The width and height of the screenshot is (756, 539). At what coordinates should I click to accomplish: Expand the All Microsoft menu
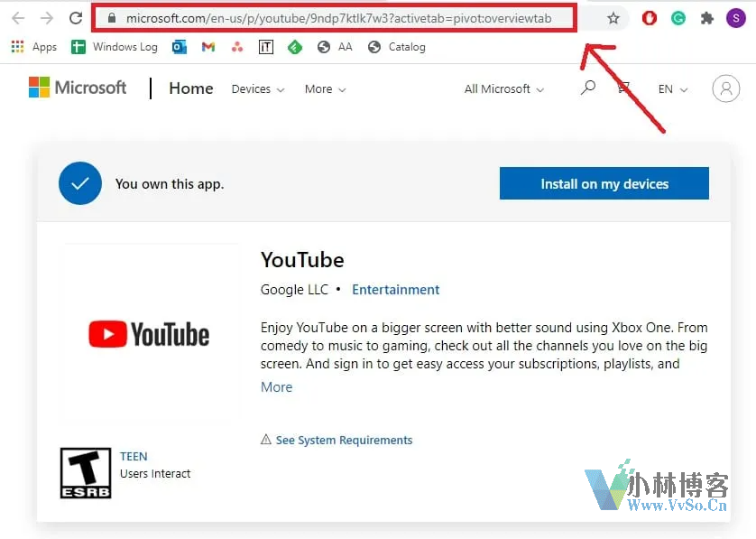[504, 89]
